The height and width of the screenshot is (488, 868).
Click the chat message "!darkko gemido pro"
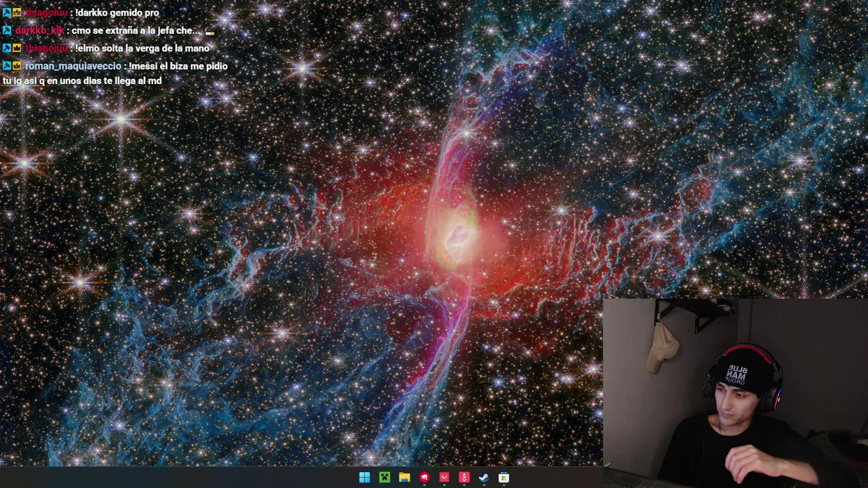(117, 13)
